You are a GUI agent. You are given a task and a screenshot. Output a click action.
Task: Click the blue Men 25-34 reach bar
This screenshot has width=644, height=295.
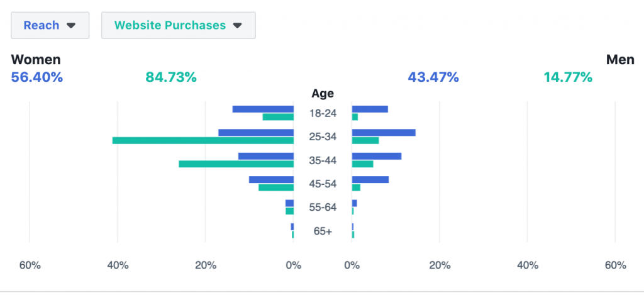tap(384, 133)
